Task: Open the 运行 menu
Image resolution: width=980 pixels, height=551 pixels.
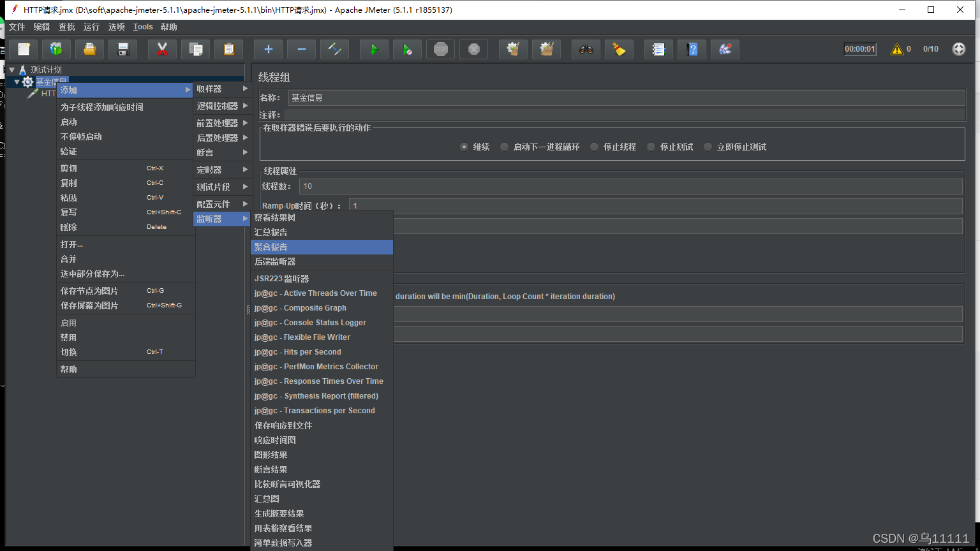Action: [91, 27]
